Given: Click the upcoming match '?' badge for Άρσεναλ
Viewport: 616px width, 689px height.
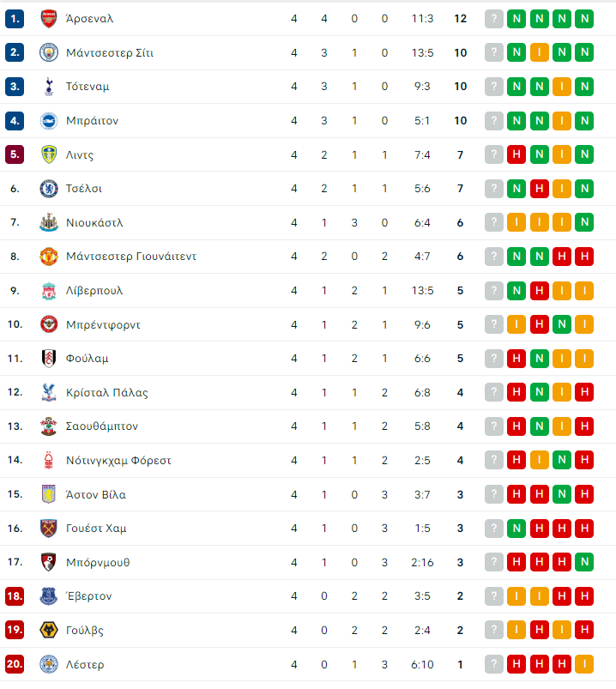Looking at the screenshot, I should tap(494, 19).
